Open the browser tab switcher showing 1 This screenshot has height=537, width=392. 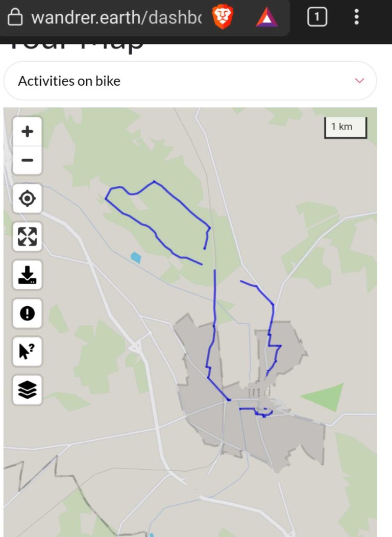pyautogui.click(x=317, y=16)
